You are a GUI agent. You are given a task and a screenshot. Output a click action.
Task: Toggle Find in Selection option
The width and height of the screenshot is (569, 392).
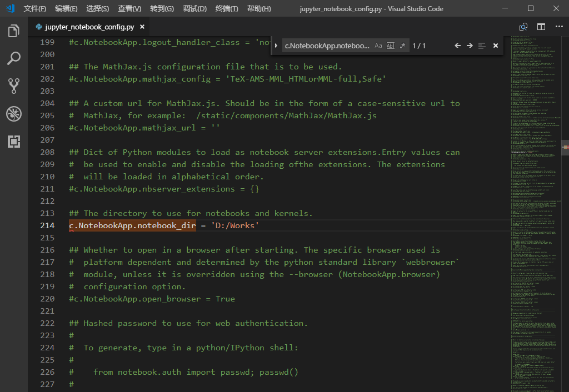[x=482, y=46]
